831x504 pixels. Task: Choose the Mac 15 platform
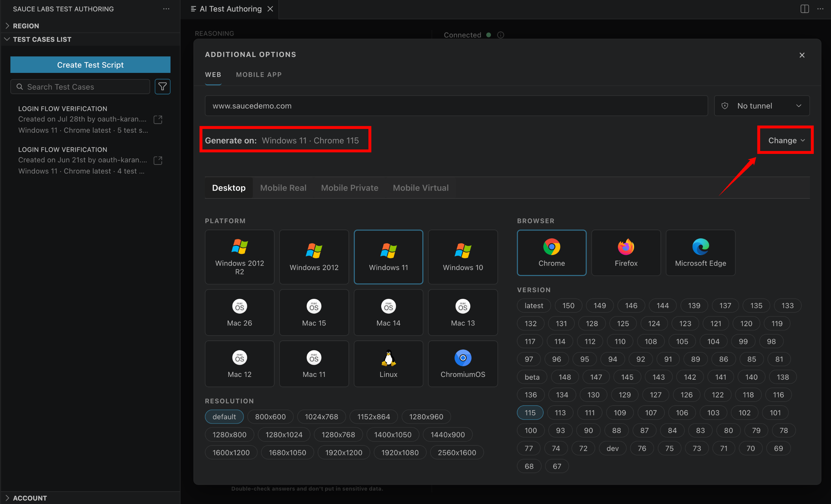[314, 312]
